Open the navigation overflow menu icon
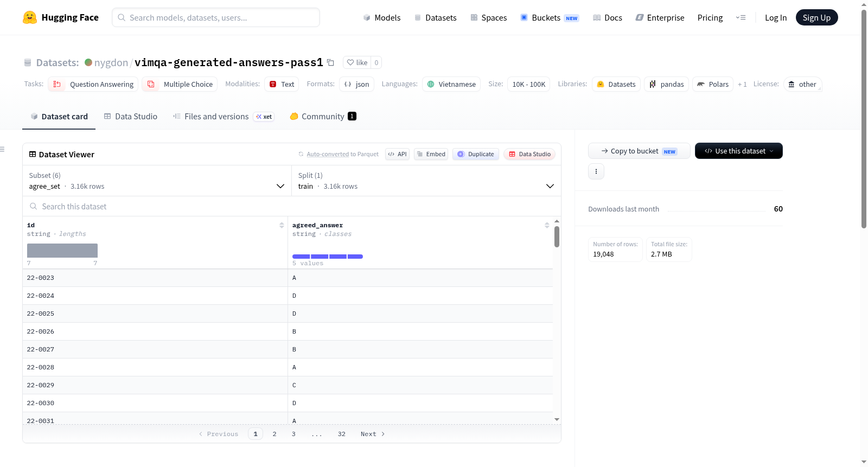This screenshot has width=868, height=467. 741,17
